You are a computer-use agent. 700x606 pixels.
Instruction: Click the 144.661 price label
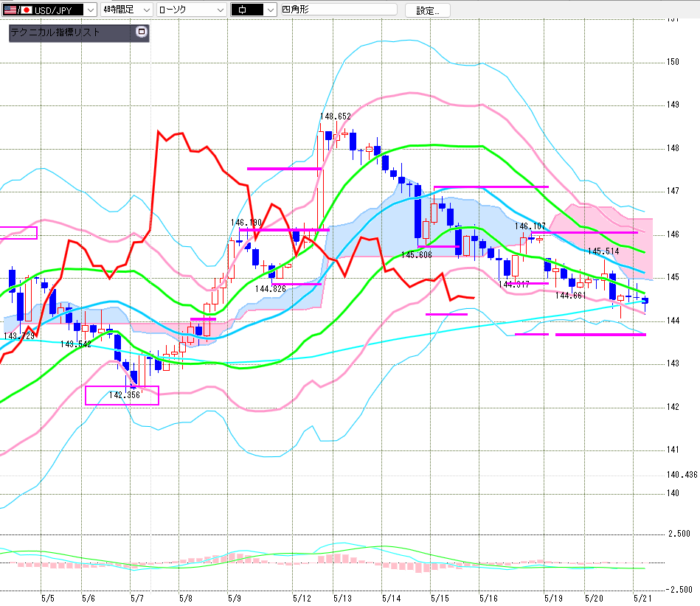click(570, 296)
